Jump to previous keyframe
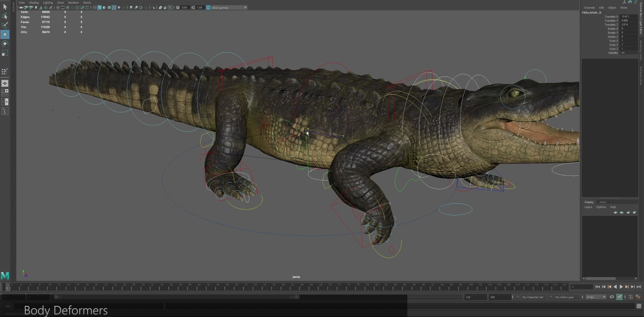The width and height of the screenshot is (644, 317). tap(609, 287)
